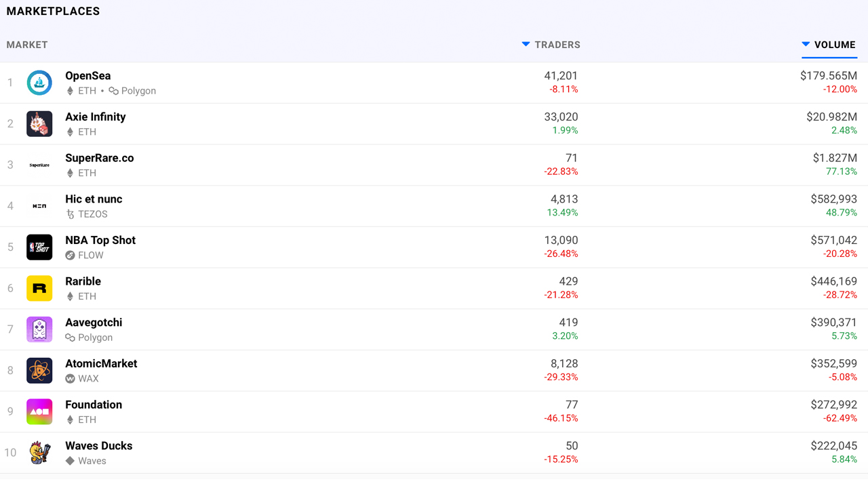Click Axie Infinity's $20.982M volume
The width and height of the screenshot is (868, 488).
(x=832, y=117)
